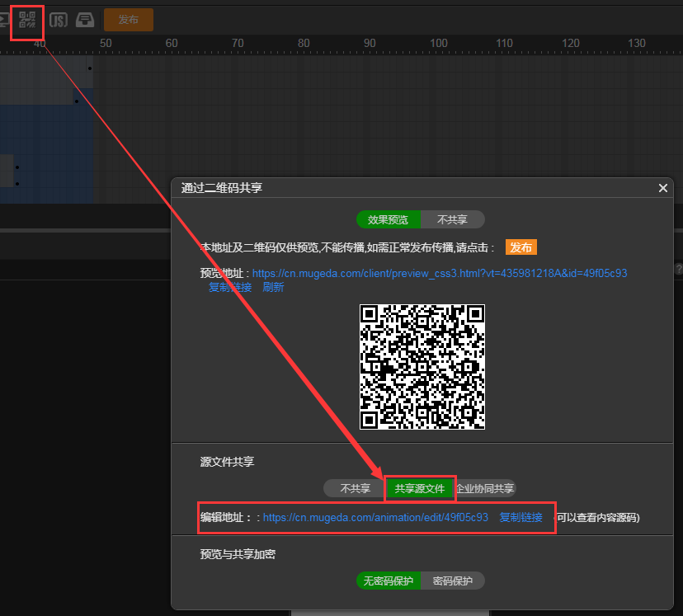
Task: Click frame 60 on the timeline ruler
Action: coord(172,43)
